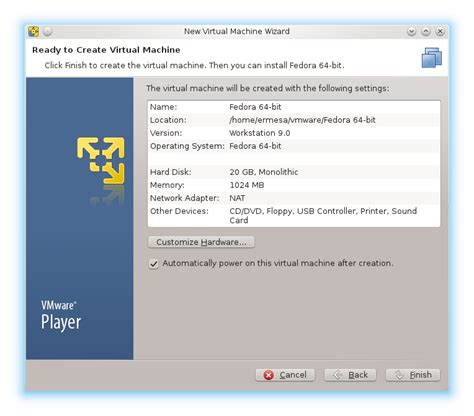Click the yellow VMware arrows logo
474x416 pixels.
coord(101,160)
